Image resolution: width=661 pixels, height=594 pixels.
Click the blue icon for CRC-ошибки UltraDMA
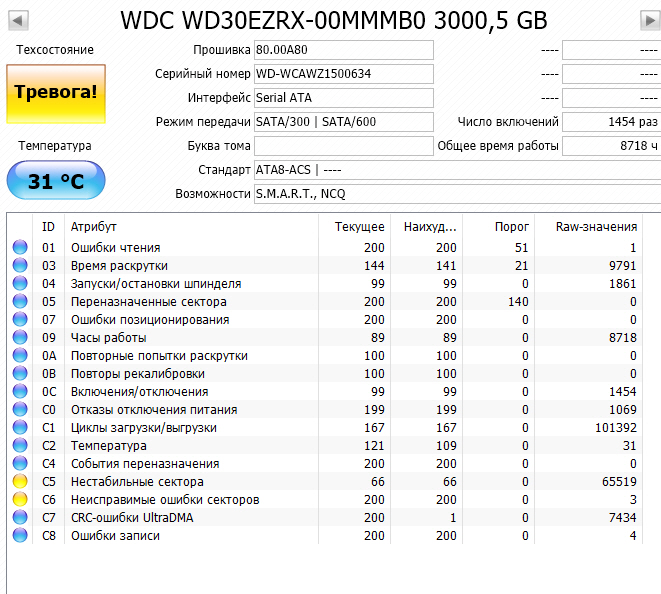(20, 518)
